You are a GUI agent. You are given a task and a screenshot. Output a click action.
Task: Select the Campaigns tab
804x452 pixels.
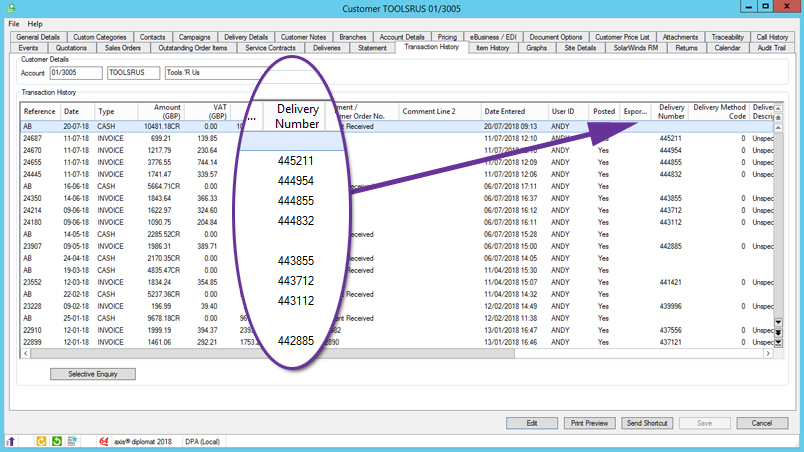coord(194,37)
